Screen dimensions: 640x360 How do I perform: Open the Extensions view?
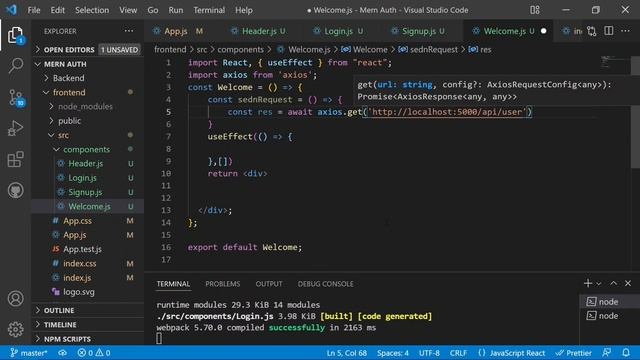[16, 159]
